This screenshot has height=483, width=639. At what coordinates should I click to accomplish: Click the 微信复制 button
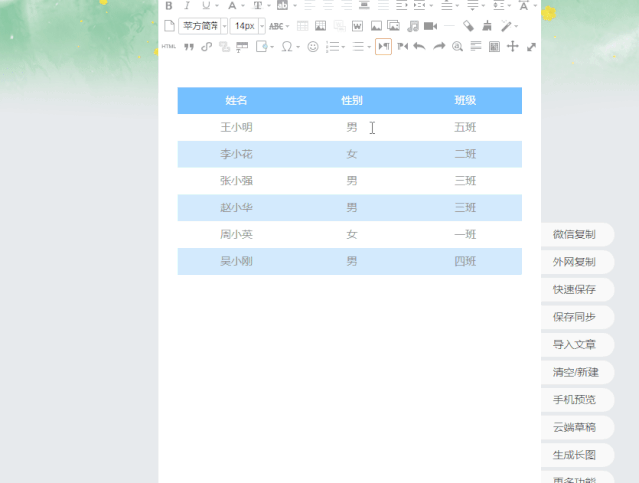click(577, 234)
